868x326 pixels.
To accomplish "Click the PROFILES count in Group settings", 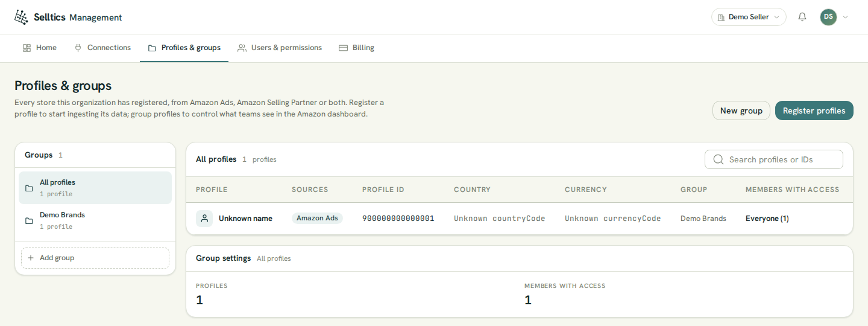I will pyautogui.click(x=200, y=300).
